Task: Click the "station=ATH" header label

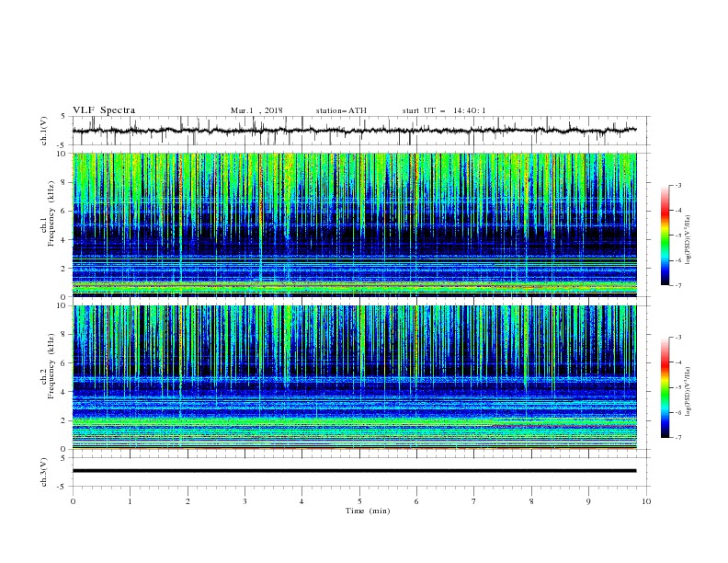Action: pos(341,110)
